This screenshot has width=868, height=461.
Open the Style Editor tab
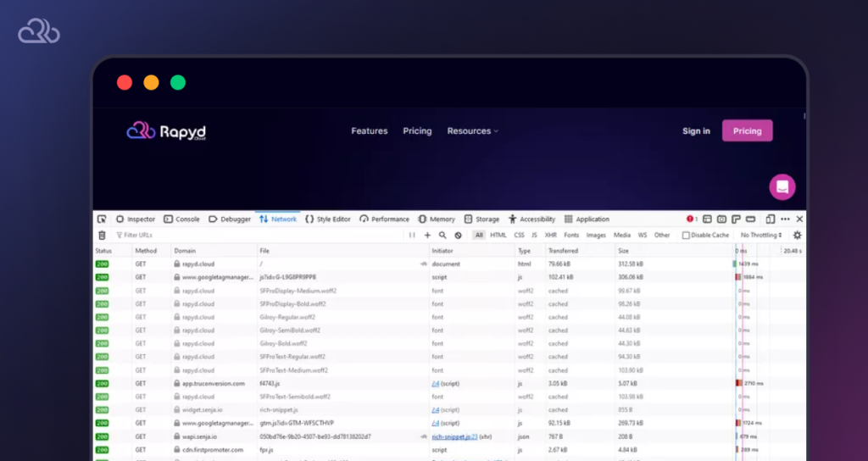coord(328,219)
